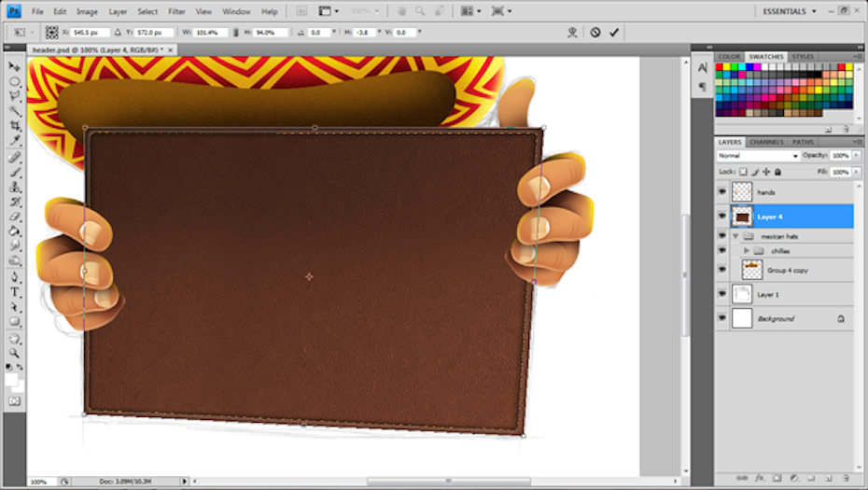Switch to the Channels tab
The width and height of the screenshot is (868, 490).
pos(766,142)
